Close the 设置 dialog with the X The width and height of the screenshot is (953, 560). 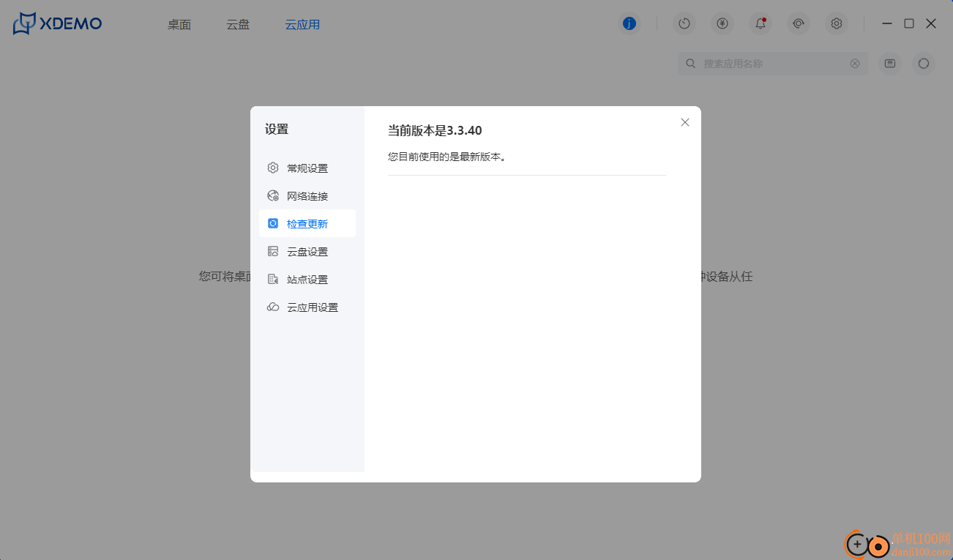[685, 122]
